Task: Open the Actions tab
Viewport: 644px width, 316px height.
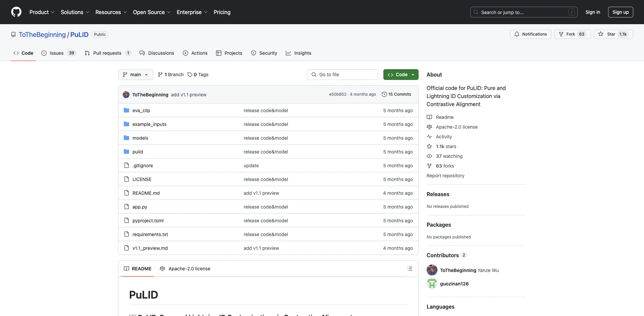Action: coord(195,53)
